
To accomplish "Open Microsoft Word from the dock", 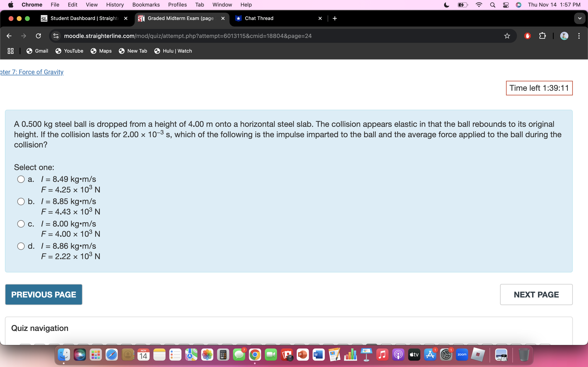I will point(318,354).
